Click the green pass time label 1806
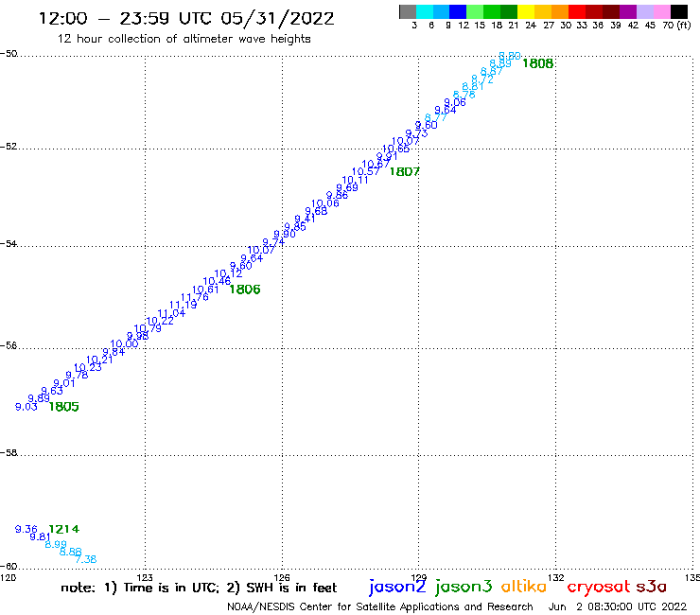This screenshot has height=615, width=700. pyautogui.click(x=245, y=290)
